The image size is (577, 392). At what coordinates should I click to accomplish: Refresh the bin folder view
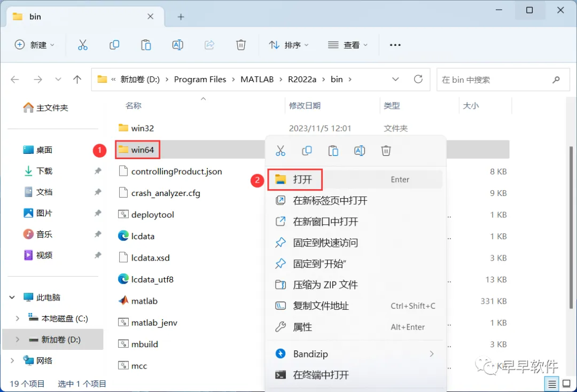coord(418,79)
